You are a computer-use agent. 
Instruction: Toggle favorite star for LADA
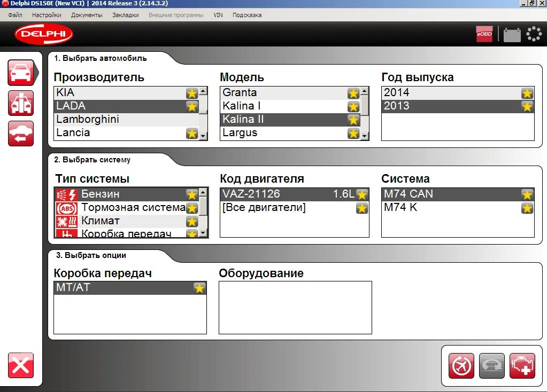pyautogui.click(x=192, y=106)
